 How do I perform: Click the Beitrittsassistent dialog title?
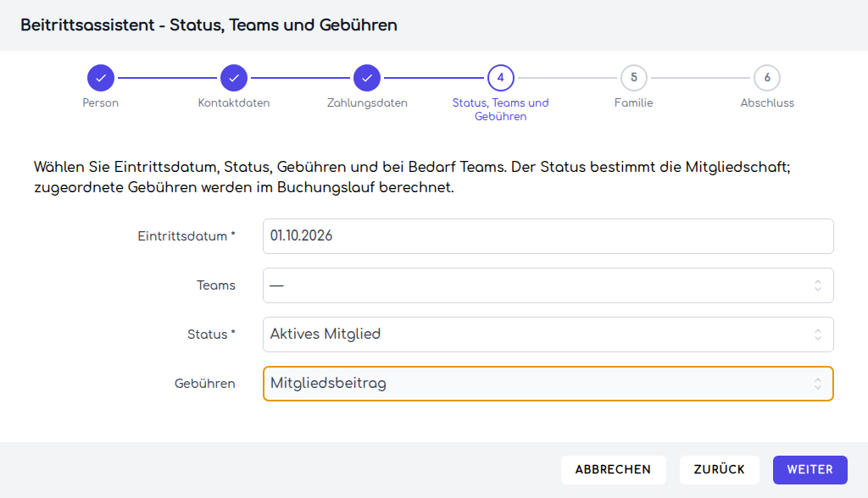209,25
